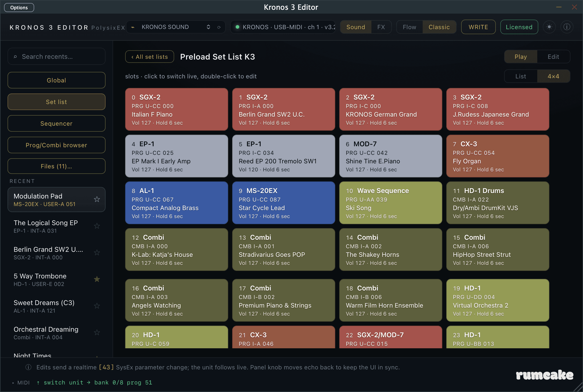This screenshot has width=583, height=392.
Task: Star the Berlin Grand SW2 recent entry
Action: 97,253
